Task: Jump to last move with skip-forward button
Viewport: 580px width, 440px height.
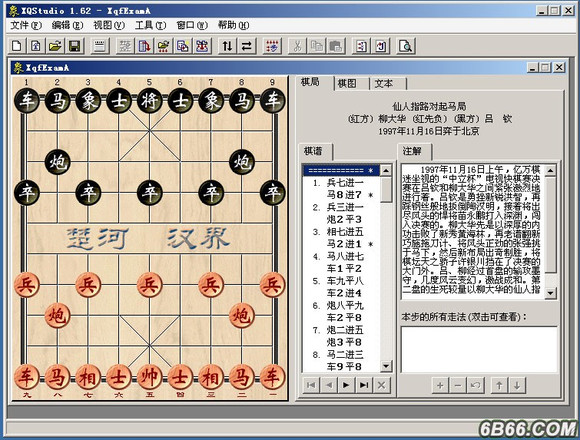Action: point(364,385)
